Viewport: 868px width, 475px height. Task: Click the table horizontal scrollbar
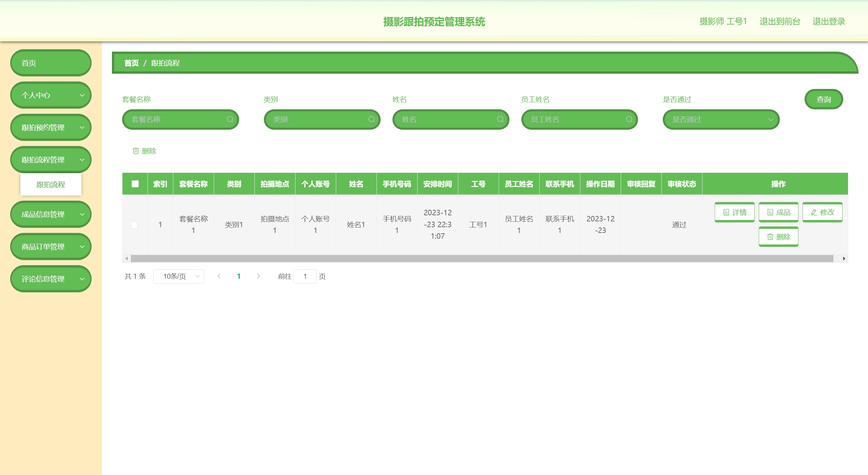[x=482, y=259]
